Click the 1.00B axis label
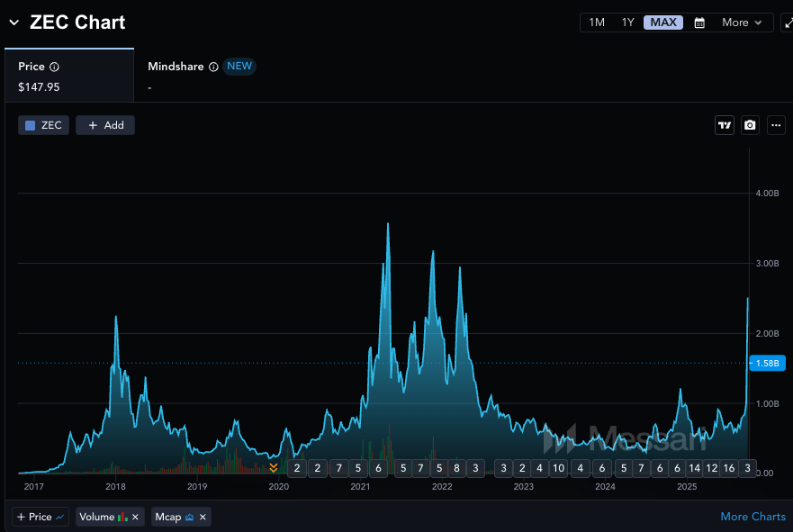The height and width of the screenshot is (532, 793). 767,403
